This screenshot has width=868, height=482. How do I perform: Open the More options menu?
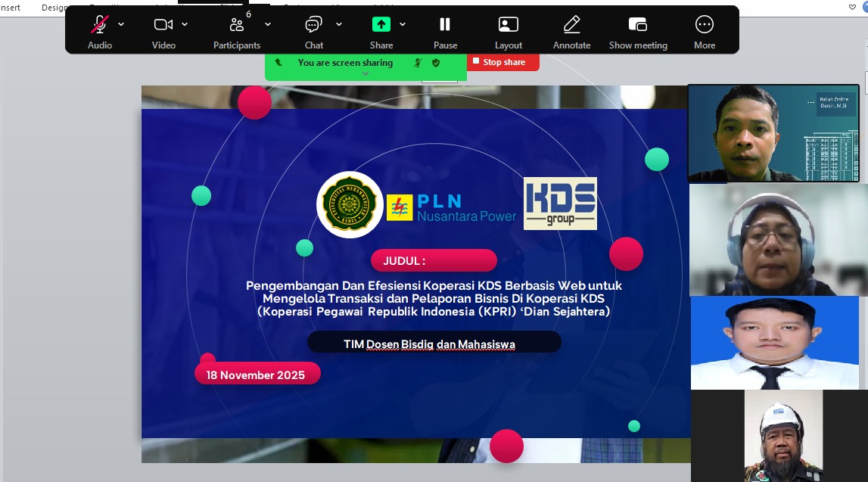pyautogui.click(x=704, y=25)
